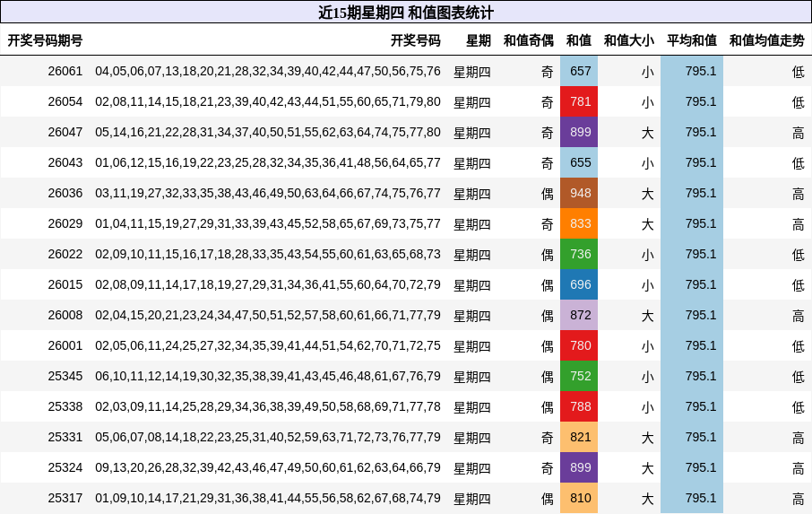
Task: Select issue number 25345
Action: click(x=65, y=376)
